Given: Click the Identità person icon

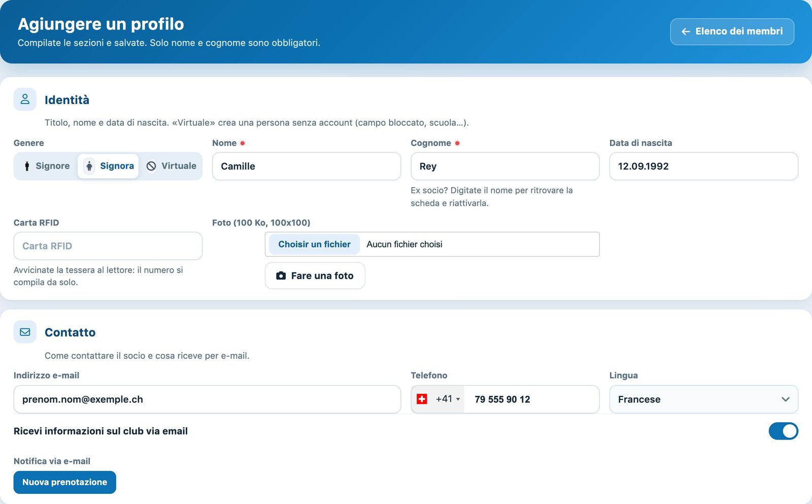Looking at the screenshot, I should point(25,99).
